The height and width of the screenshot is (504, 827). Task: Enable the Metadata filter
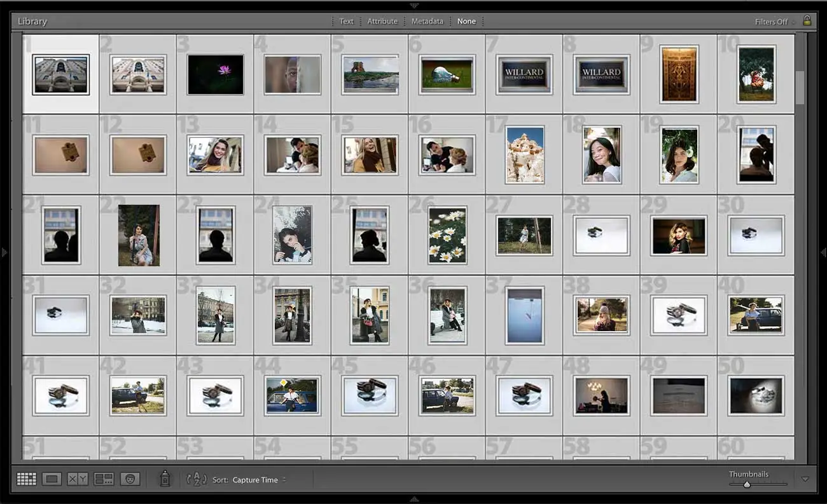[x=427, y=21]
